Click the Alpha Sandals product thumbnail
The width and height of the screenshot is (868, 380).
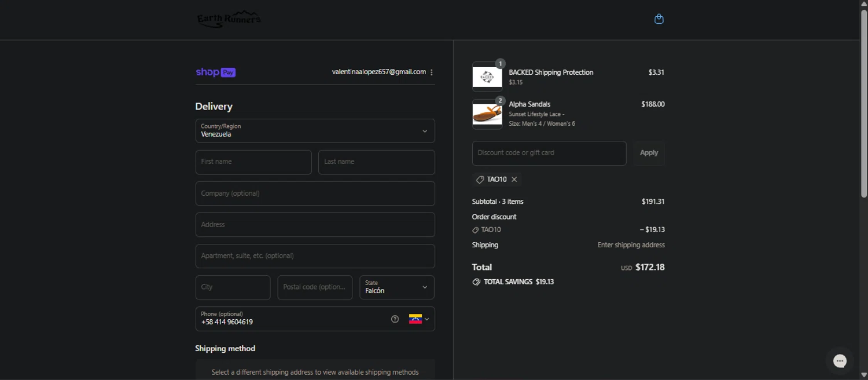[x=487, y=114]
